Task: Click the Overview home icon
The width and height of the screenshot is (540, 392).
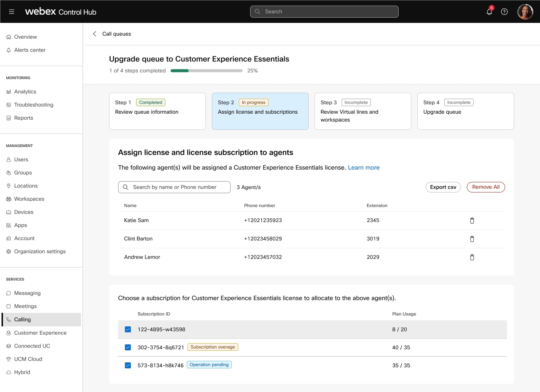Action: tap(9, 37)
